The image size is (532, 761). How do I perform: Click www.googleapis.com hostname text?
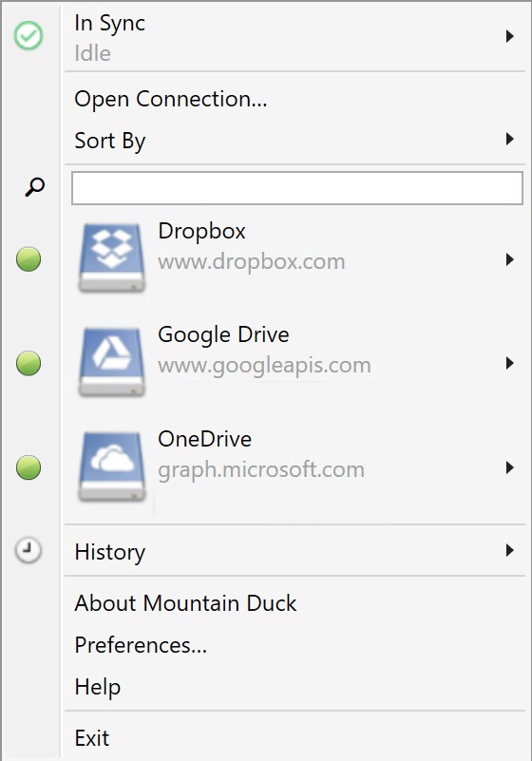point(264,366)
